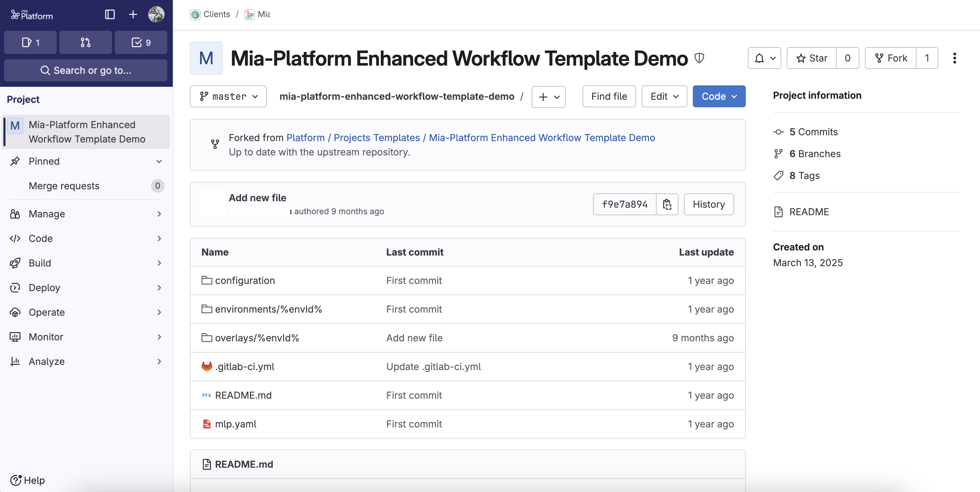Viewport: 980px width, 492px height.
Task: Toggle the sidebar collapse icon
Action: (110, 14)
